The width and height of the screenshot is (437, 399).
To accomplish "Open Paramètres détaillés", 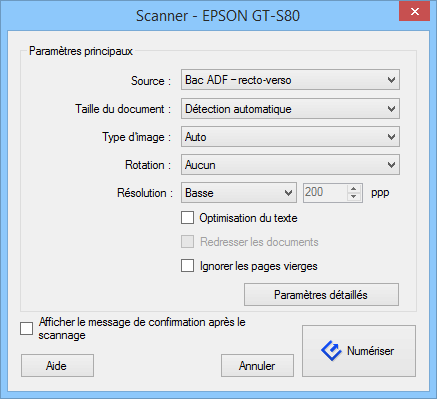I will (321, 295).
